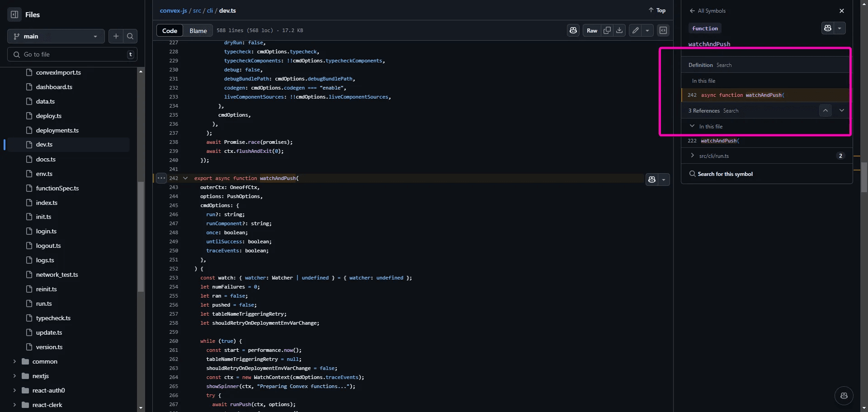Copy raw file contents icon
This screenshot has height=412, width=868.
(x=607, y=30)
